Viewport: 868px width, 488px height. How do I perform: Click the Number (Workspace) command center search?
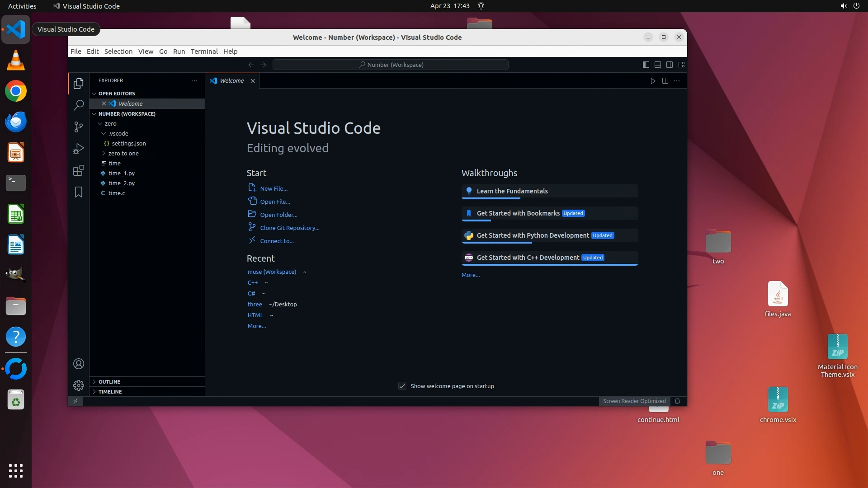391,65
